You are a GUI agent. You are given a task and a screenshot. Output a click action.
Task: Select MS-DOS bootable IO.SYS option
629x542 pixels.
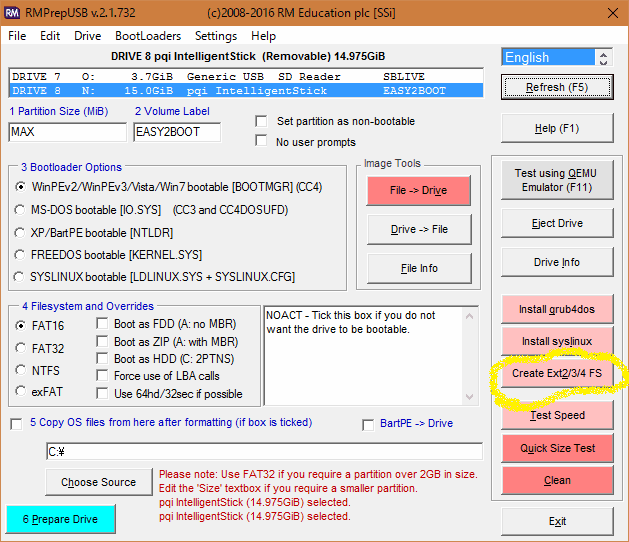coord(19,210)
